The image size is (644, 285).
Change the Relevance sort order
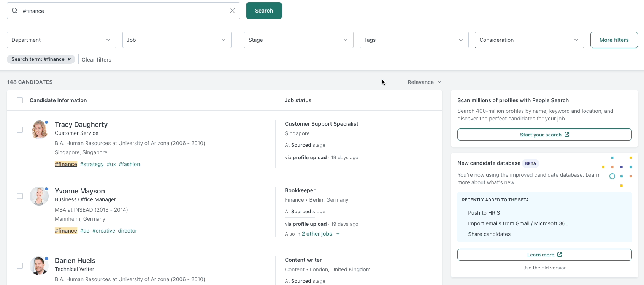coord(424,82)
